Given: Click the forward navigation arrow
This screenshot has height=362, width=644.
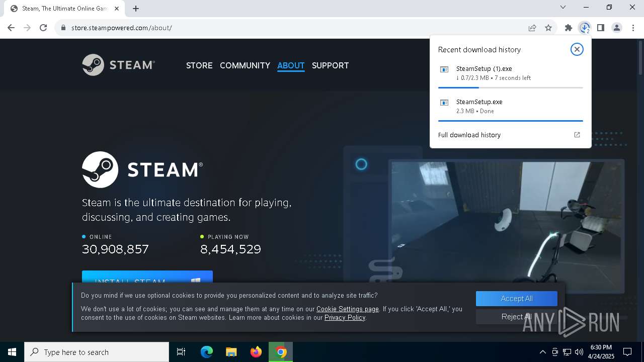Looking at the screenshot, I should tap(27, 28).
